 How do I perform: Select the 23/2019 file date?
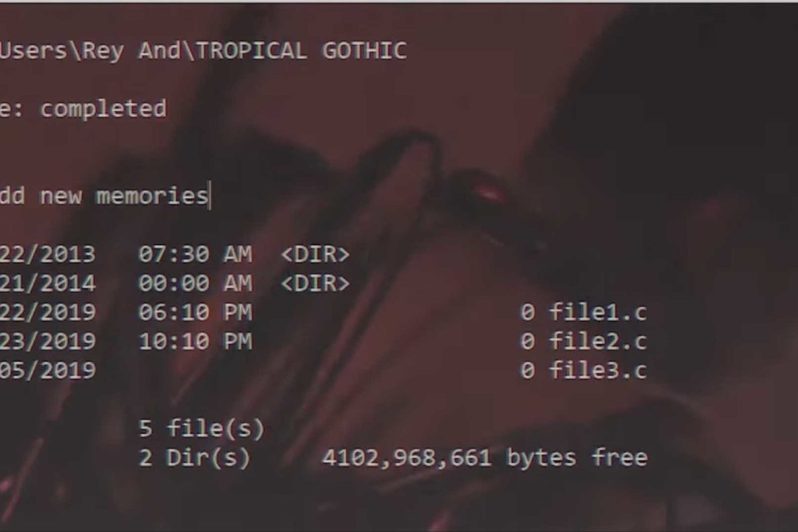click(x=47, y=342)
